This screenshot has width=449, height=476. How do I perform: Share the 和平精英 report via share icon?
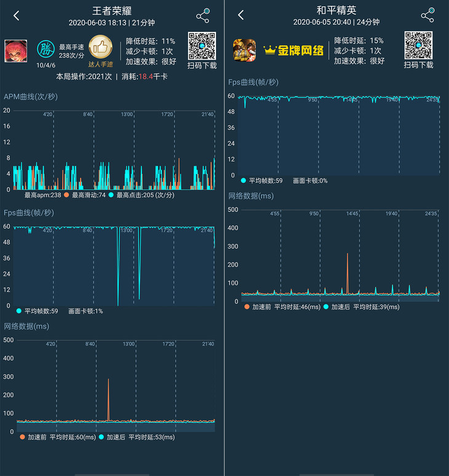click(x=427, y=16)
